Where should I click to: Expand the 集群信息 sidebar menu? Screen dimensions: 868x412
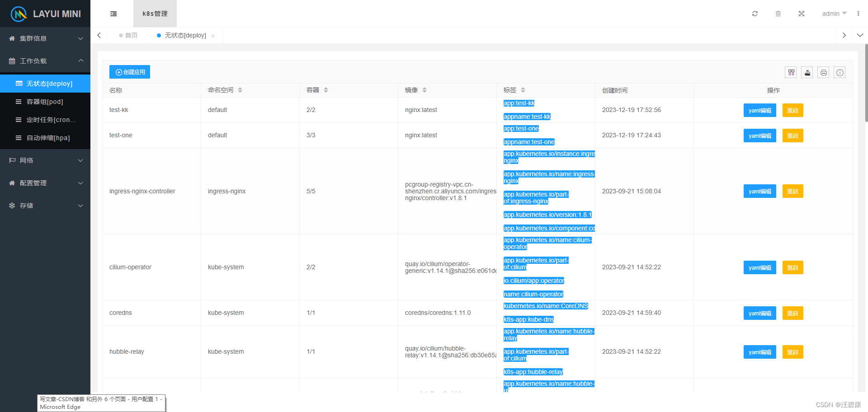coord(45,38)
